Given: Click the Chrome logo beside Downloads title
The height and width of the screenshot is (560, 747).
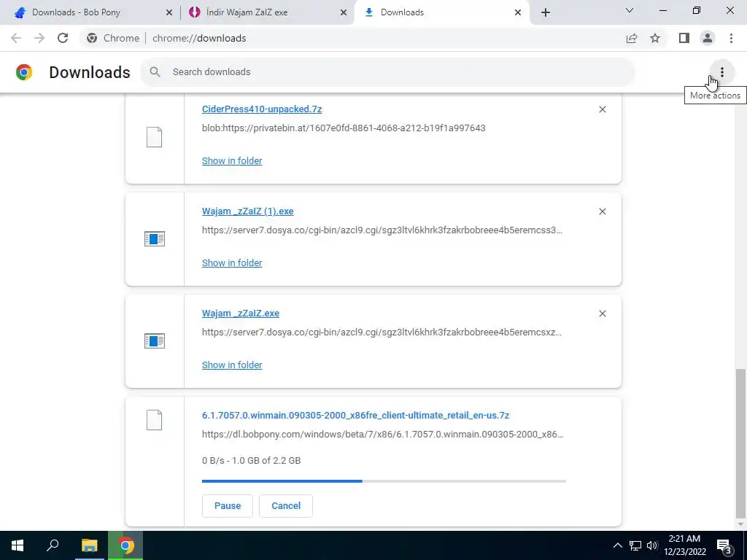Looking at the screenshot, I should pyautogui.click(x=24, y=72).
